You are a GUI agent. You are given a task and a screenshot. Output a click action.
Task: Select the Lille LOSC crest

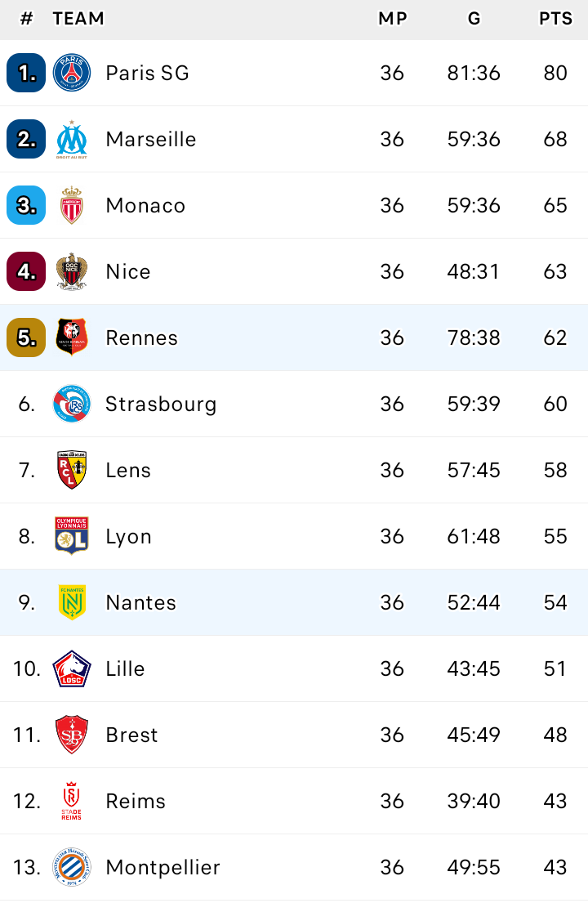pyautogui.click(x=72, y=668)
